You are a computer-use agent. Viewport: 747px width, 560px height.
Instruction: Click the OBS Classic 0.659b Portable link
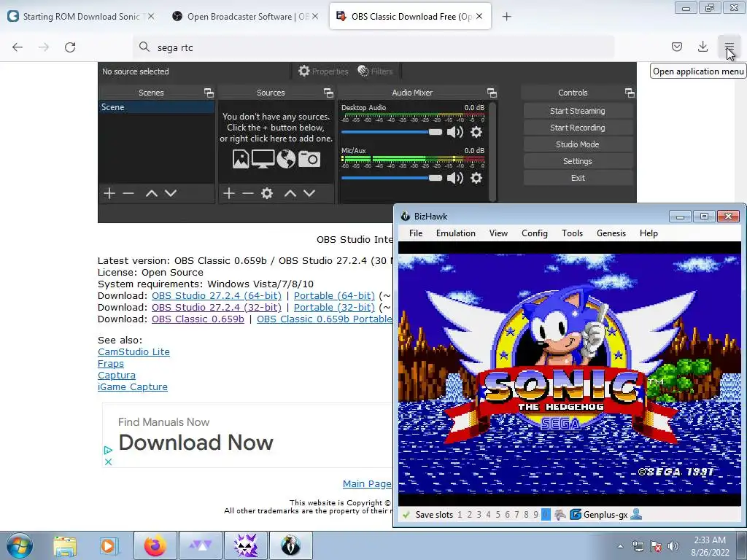click(325, 319)
